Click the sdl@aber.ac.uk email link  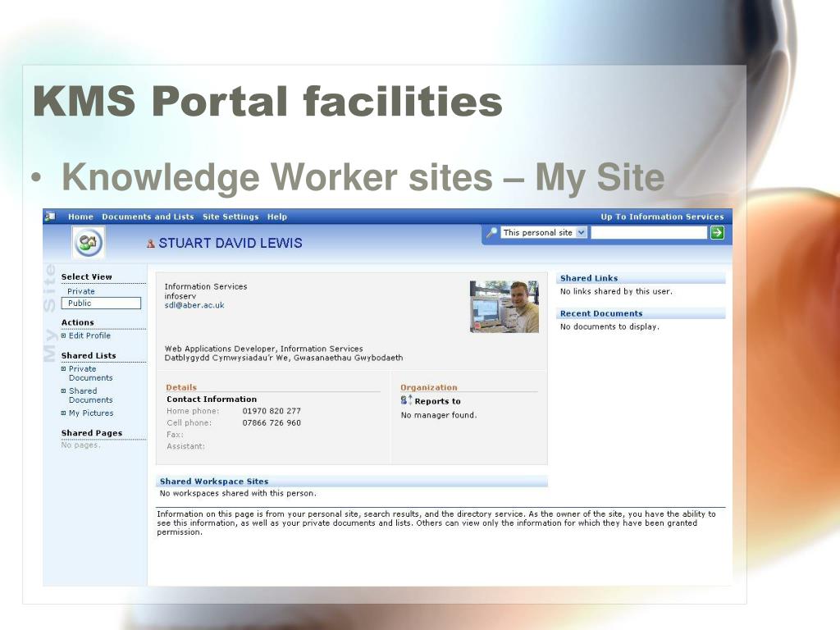(x=194, y=305)
